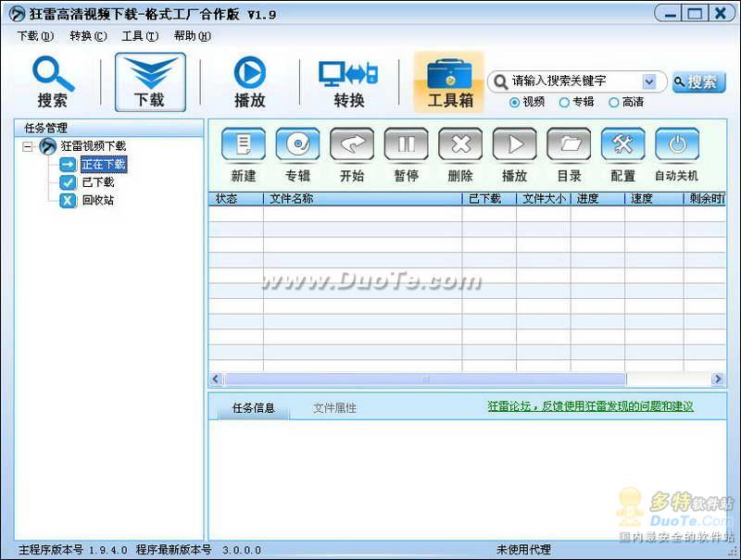
Task: Click the scroll left arrow of task list
Action: 217,379
